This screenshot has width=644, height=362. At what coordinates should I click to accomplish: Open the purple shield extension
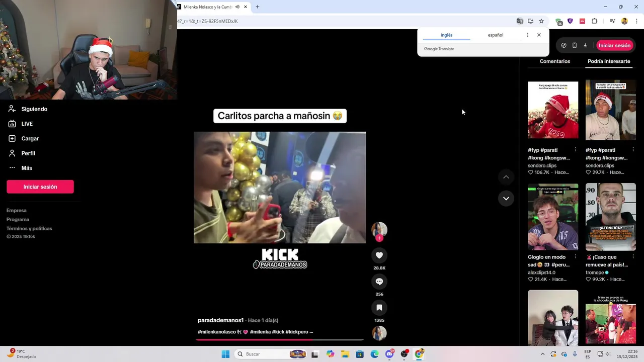[570, 21]
